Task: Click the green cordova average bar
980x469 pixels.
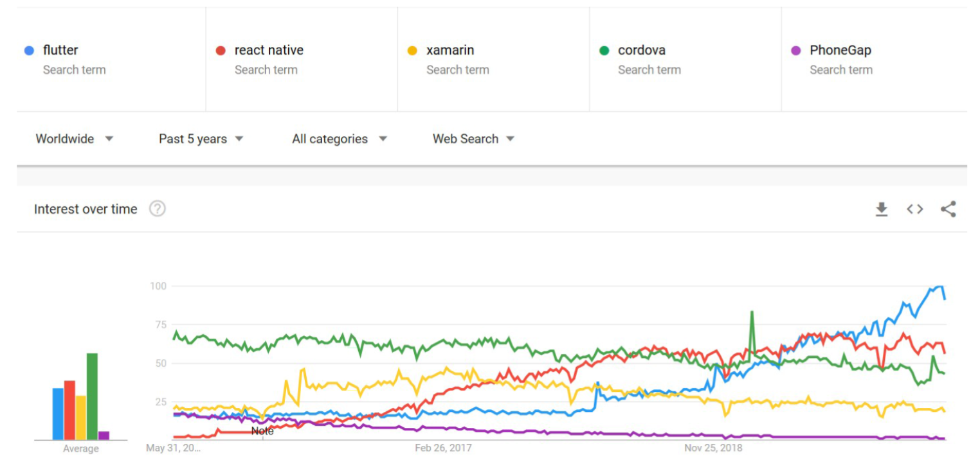Action: tap(92, 396)
